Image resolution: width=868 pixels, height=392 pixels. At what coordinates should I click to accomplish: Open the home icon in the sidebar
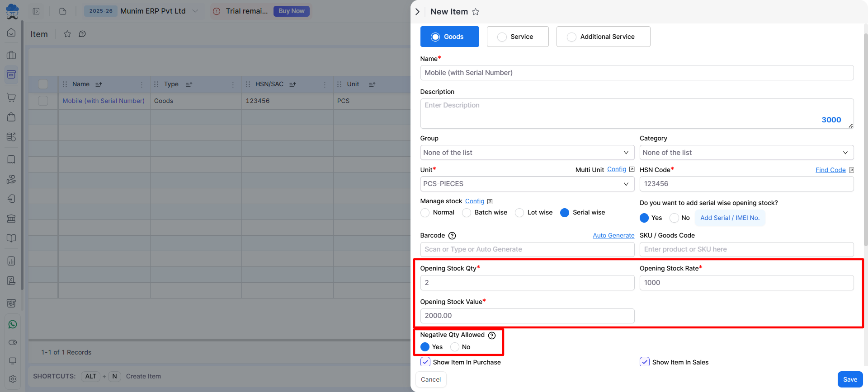coord(11,33)
